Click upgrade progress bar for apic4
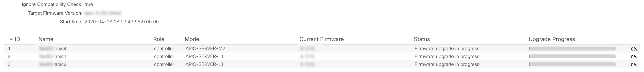Image resolution: width=644 pixels, height=72 pixels. coord(572,49)
